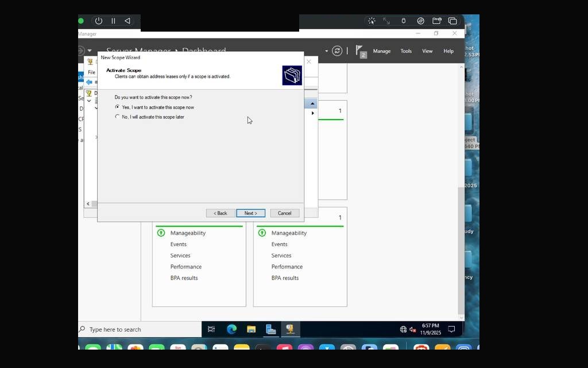Open the Manage menu
588x368 pixels.
pyautogui.click(x=382, y=51)
